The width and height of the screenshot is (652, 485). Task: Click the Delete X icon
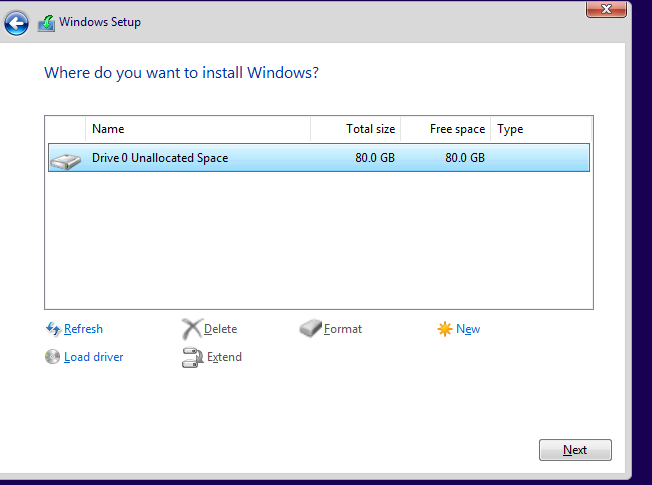click(192, 329)
